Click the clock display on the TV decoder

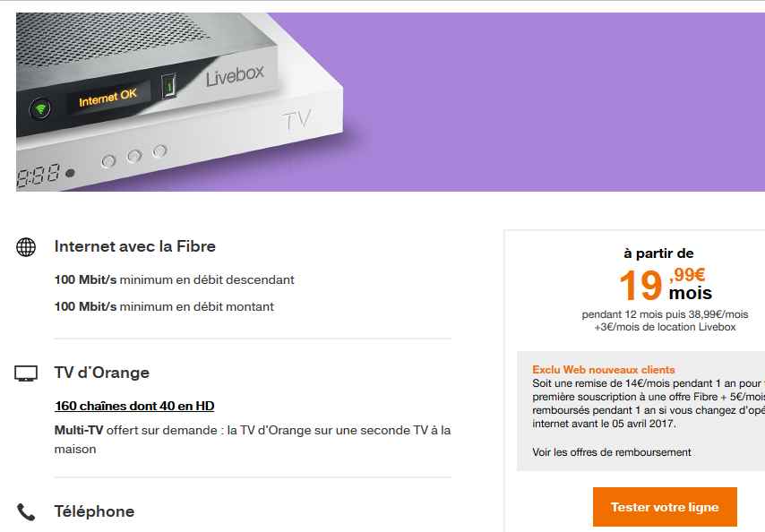(x=39, y=175)
